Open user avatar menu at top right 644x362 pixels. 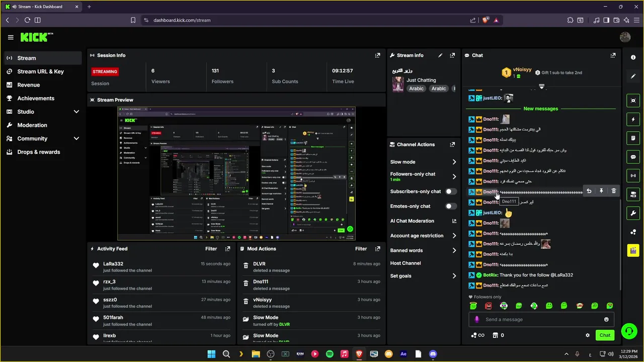[625, 37]
